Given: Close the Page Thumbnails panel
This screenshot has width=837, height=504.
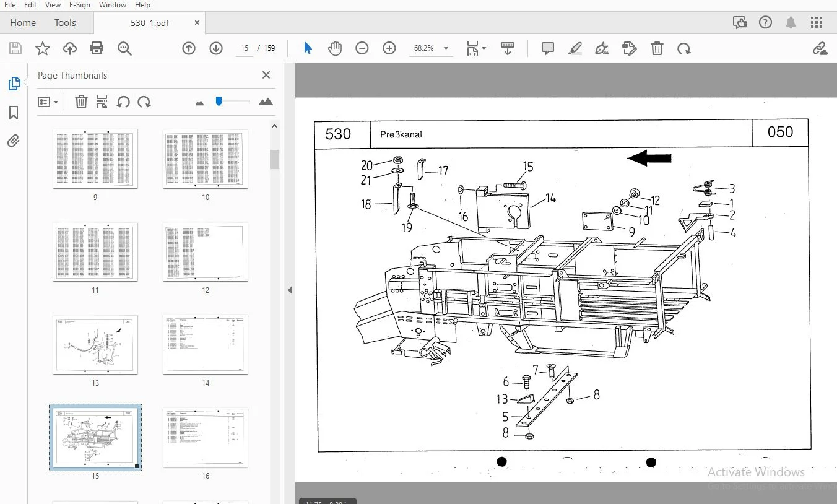Looking at the screenshot, I should coord(266,75).
